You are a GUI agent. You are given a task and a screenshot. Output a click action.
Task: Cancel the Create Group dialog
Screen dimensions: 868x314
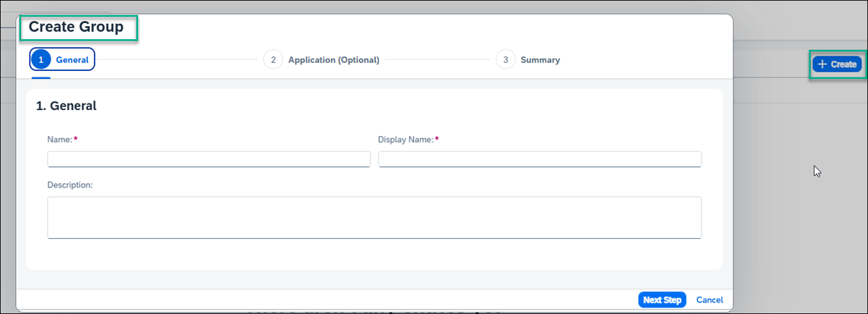click(709, 300)
